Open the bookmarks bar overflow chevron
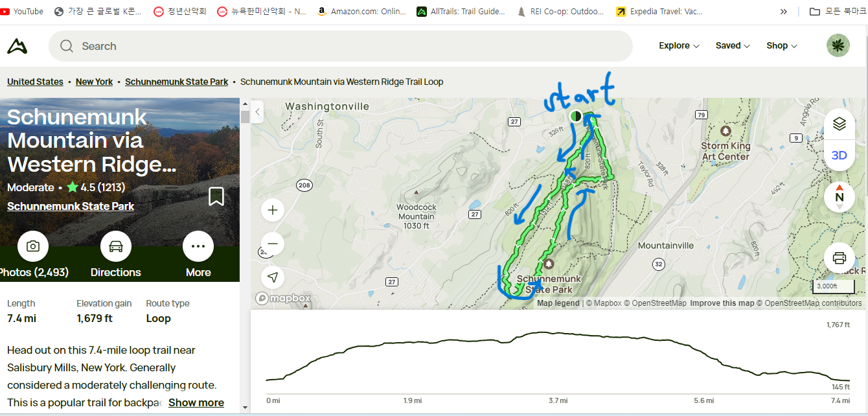The image size is (868, 416). point(784,11)
